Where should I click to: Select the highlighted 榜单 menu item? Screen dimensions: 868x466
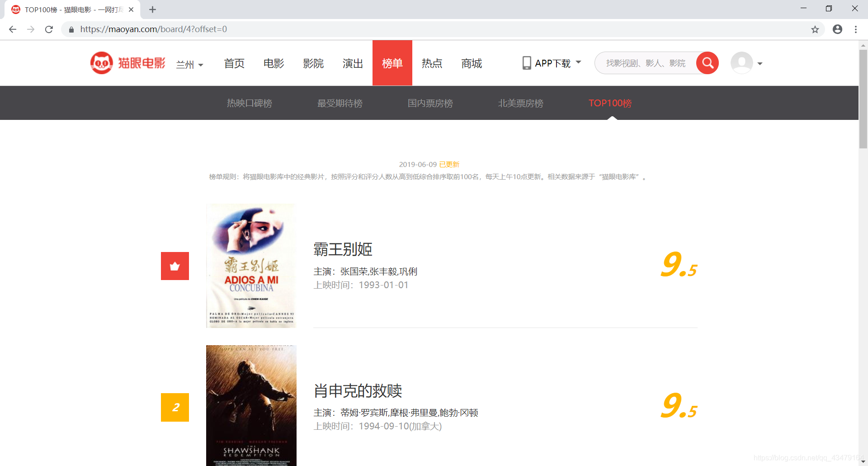click(x=392, y=63)
